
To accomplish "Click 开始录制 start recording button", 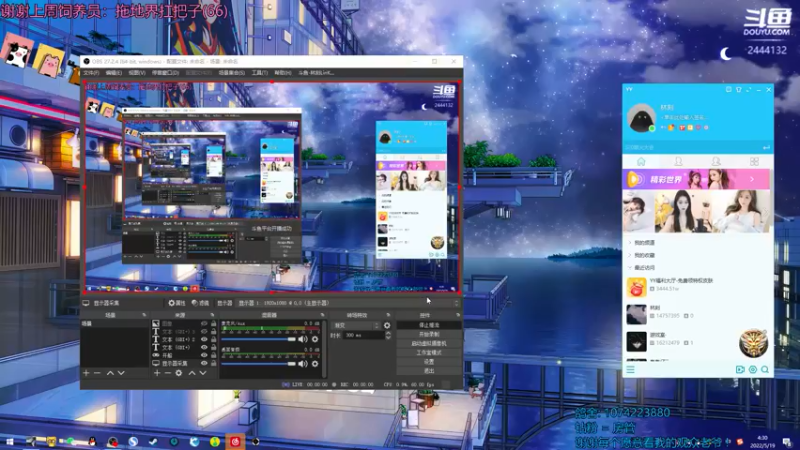I will 429,334.
